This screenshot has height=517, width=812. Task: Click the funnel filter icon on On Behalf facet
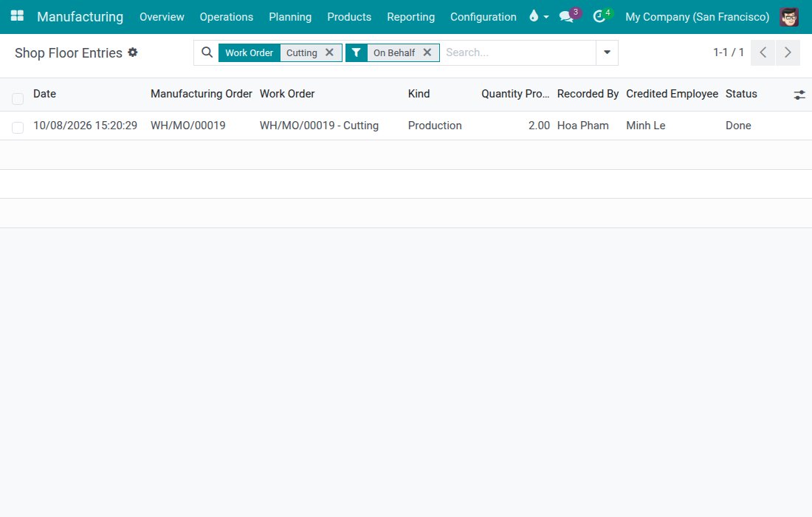[x=357, y=52]
